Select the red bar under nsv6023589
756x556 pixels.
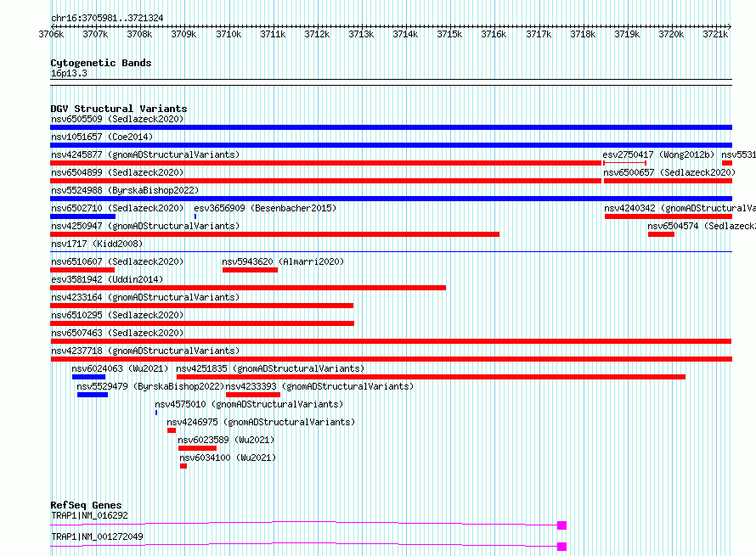(197, 448)
